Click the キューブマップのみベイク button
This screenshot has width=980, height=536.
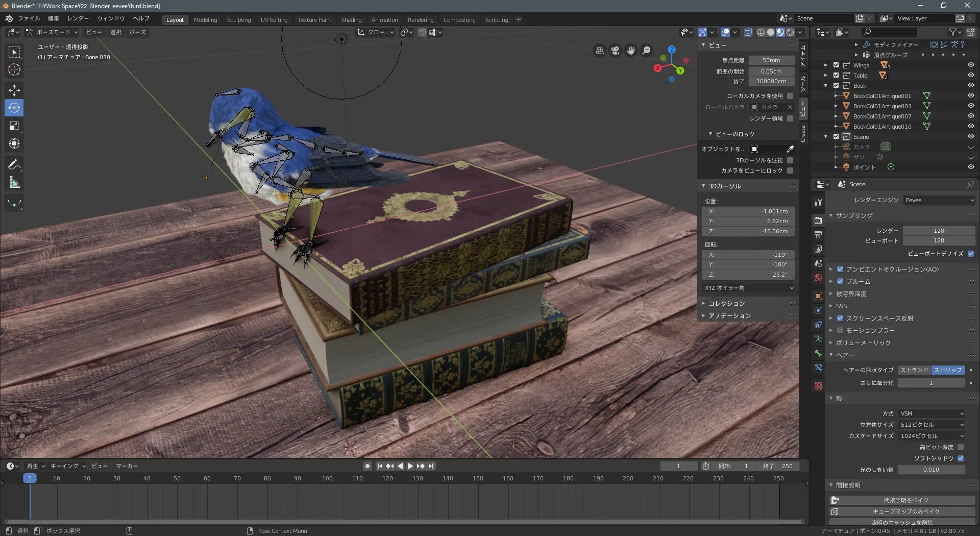(x=902, y=511)
